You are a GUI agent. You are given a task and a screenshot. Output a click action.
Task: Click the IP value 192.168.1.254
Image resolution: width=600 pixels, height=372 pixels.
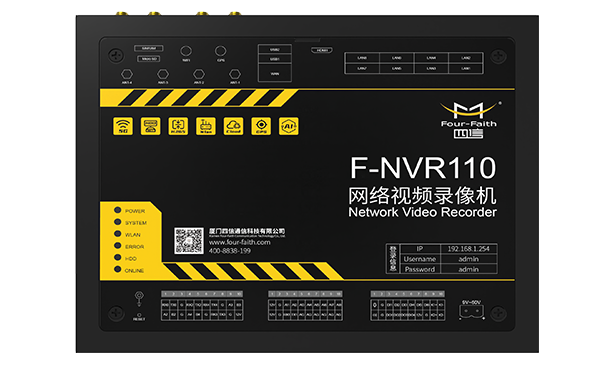(468, 249)
